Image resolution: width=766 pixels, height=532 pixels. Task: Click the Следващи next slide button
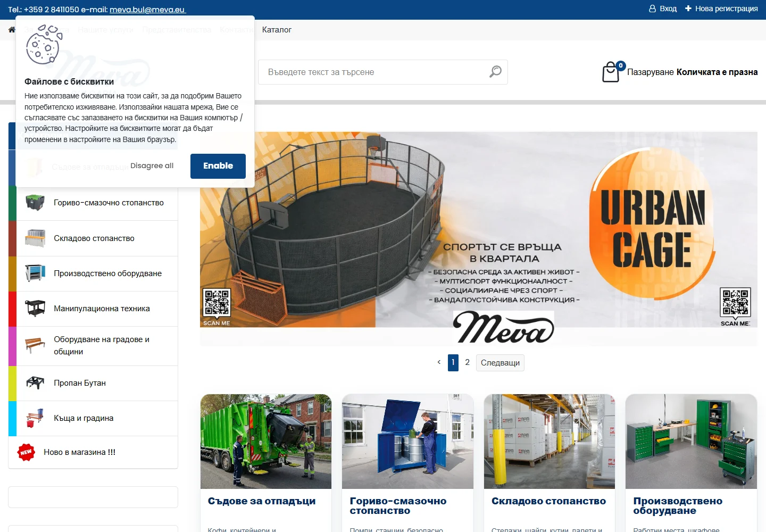pos(500,363)
